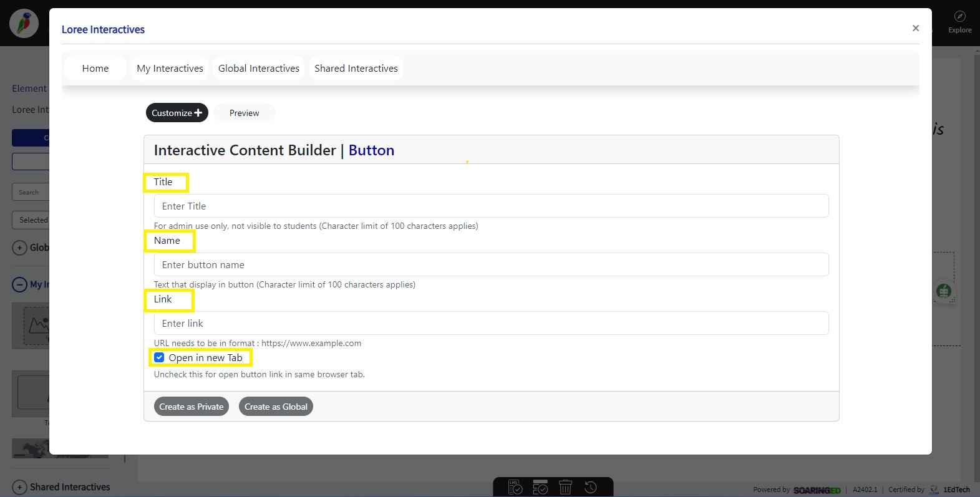Select the Shared Interactives tab
The image size is (980, 497).
pos(356,69)
